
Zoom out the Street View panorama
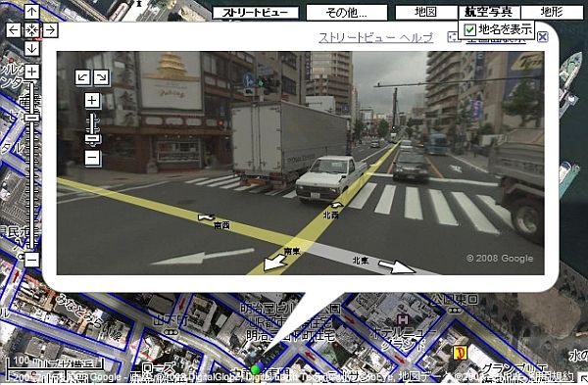pyautogui.click(x=92, y=157)
